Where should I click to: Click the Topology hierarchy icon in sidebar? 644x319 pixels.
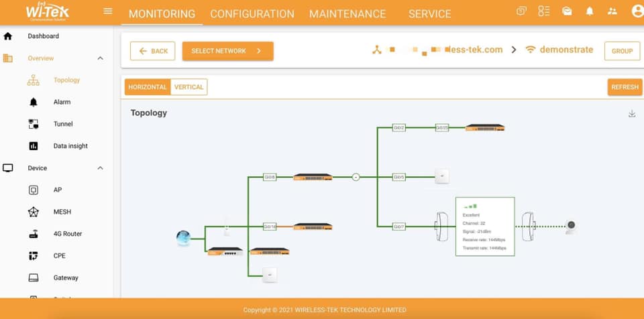[34, 80]
